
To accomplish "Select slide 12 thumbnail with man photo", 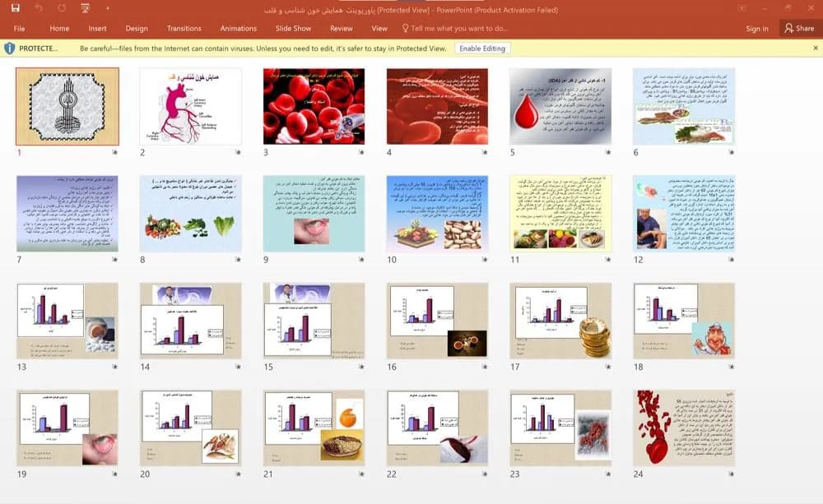I will (x=684, y=214).
